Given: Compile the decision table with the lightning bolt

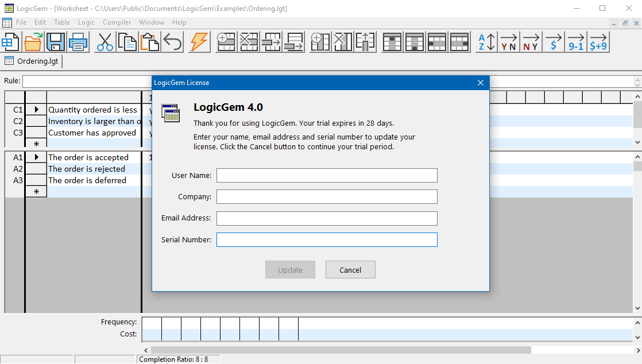Looking at the screenshot, I should 199,41.
